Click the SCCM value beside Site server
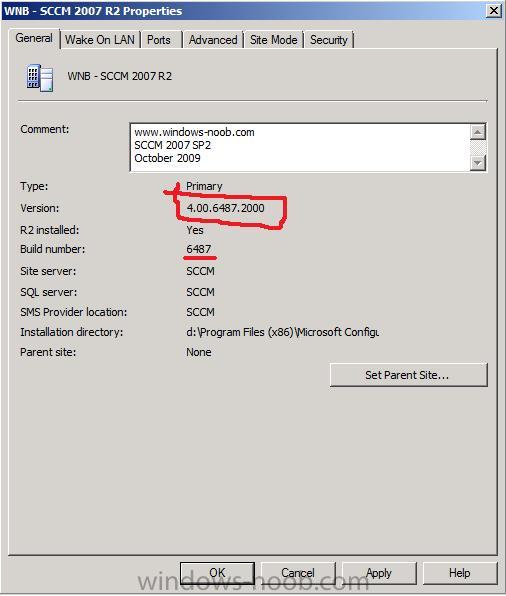The width and height of the screenshot is (506, 596). click(x=200, y=271)
